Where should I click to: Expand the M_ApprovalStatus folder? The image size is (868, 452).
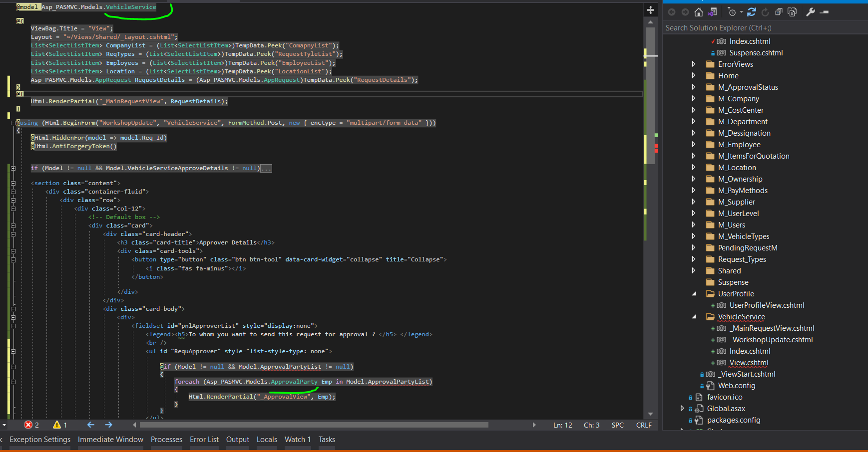[x=693, y=87]
